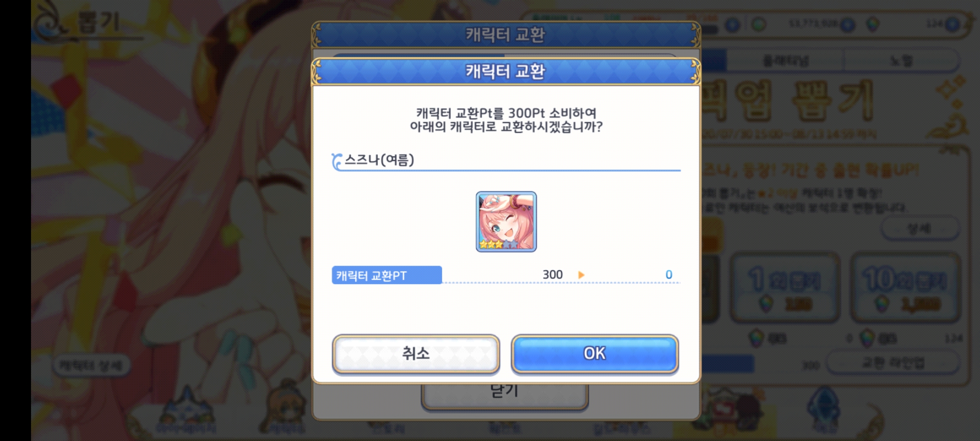This screenshot has height=441, width=980.
Task: Click the rainbow jewel icon in the top bar
Action: tap(873, 24)
